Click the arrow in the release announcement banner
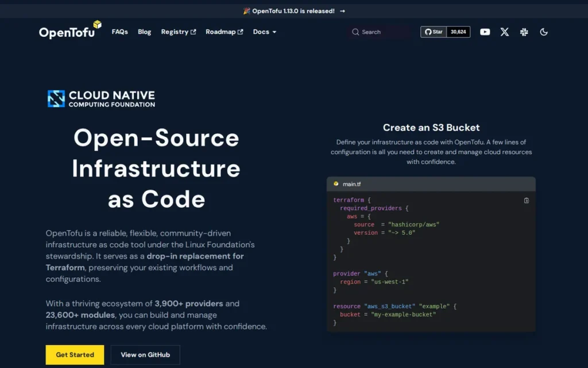The width and height of the screenshot is (588, 368). [x=342, y=11]
